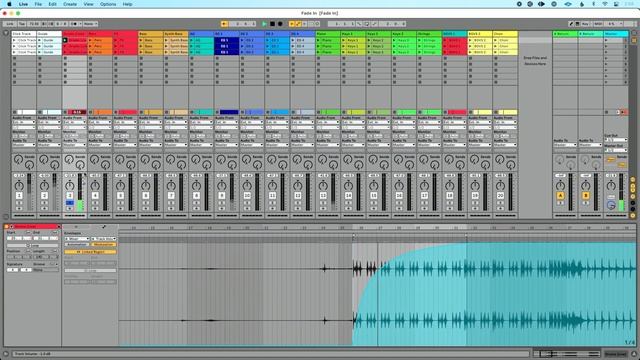Open the envelope control chooser Track Volume dropdown
Image resolution: width=640 pixels, height=360 pixels.
(104, 239)
